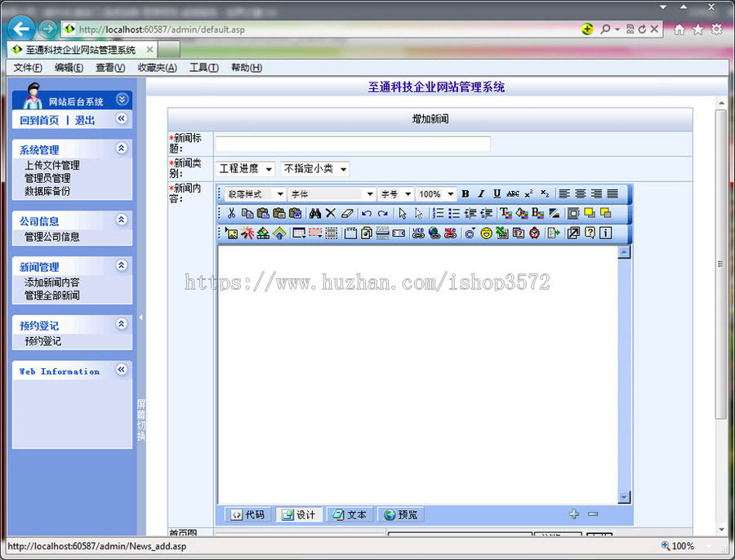Collapse the 系统管理 sidebar section
The image size is (735, 560).
point(122,149)
